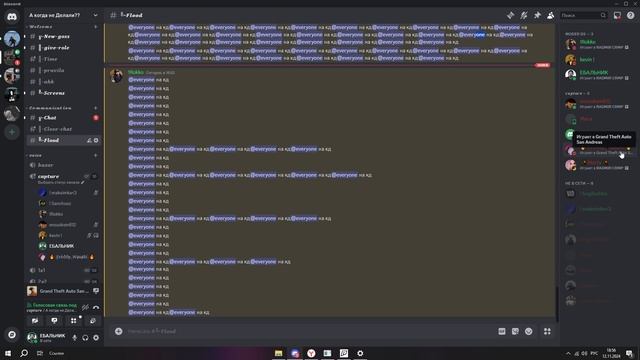Open the Close-chat channel
Viewport: 640px width, 360px height.
pyautogui.click(x=63, y=129)
